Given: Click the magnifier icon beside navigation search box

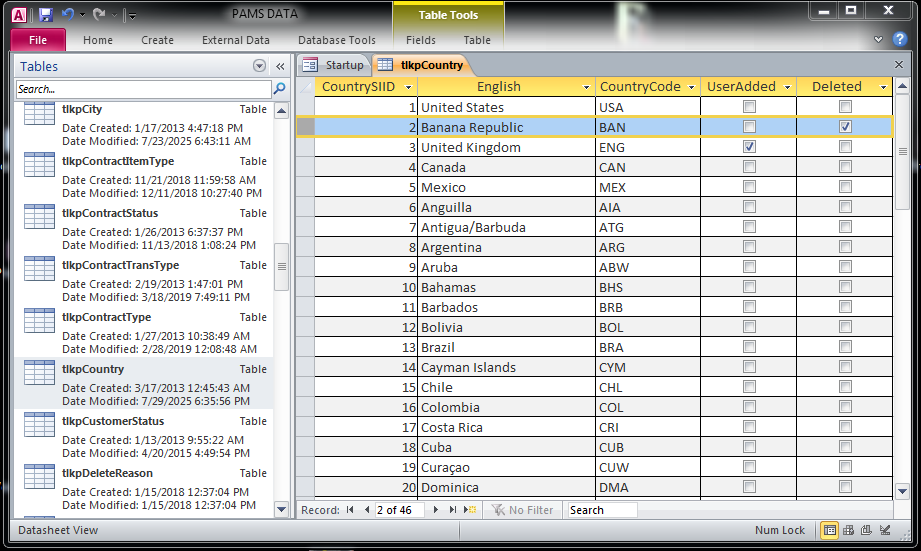Looking at the screenshot, I should 280,89.
